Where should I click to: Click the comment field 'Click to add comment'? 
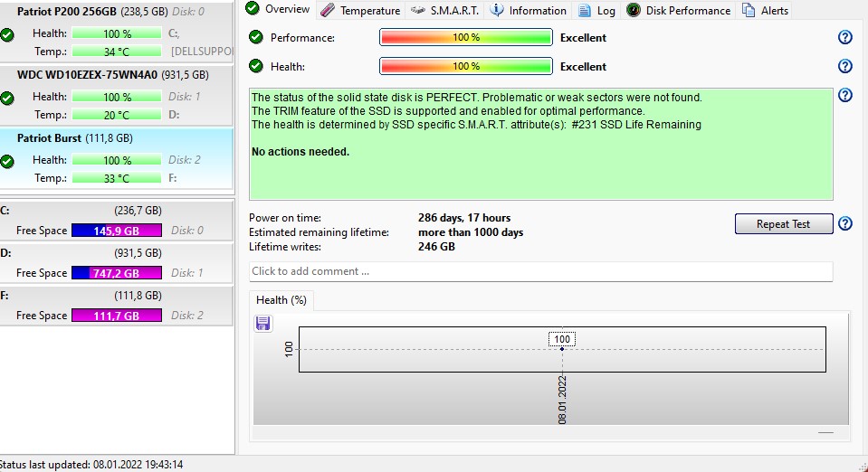tap(541, 271)
